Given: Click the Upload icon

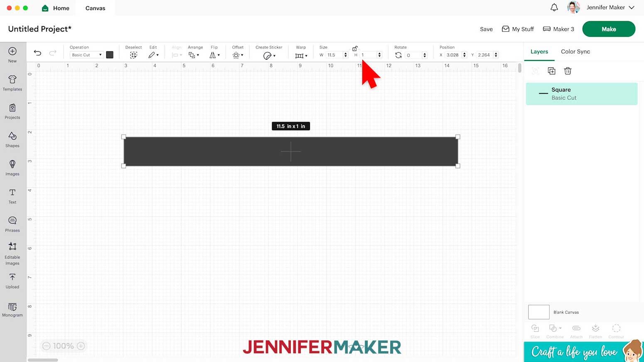Looking at the screenshot, I should [12, 277].
